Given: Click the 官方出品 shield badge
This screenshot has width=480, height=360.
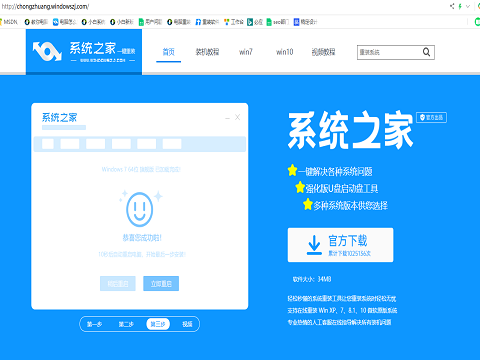Looking at the screenshot, I should (432, 117).
